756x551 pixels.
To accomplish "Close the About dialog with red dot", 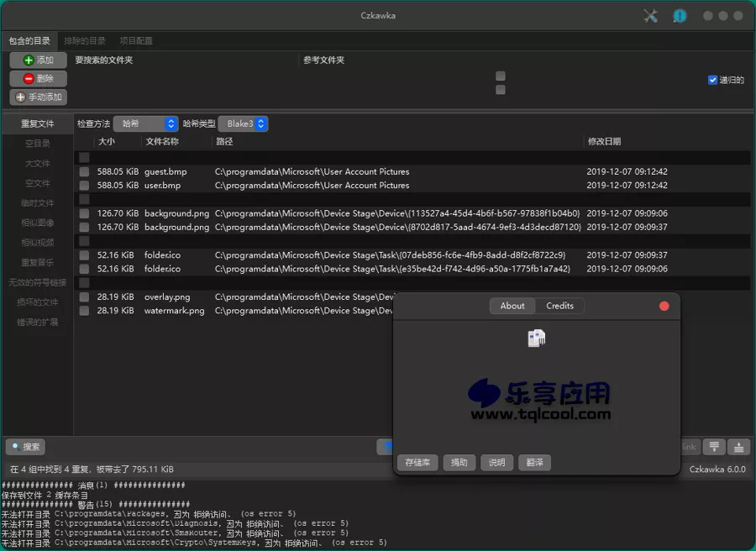I will point(664,306).
